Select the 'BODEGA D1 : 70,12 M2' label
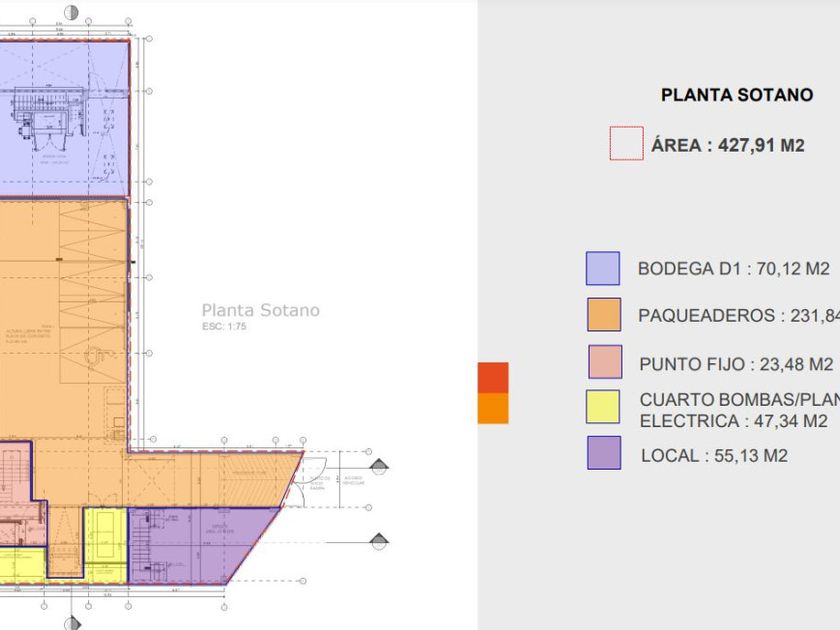Screen dimensions: 840x630 point(733,268)
